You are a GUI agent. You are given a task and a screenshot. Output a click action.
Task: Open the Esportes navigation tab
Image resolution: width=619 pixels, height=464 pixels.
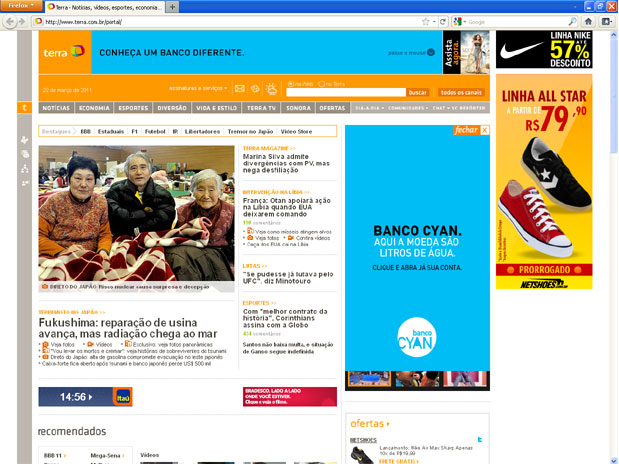coord(133,108)
